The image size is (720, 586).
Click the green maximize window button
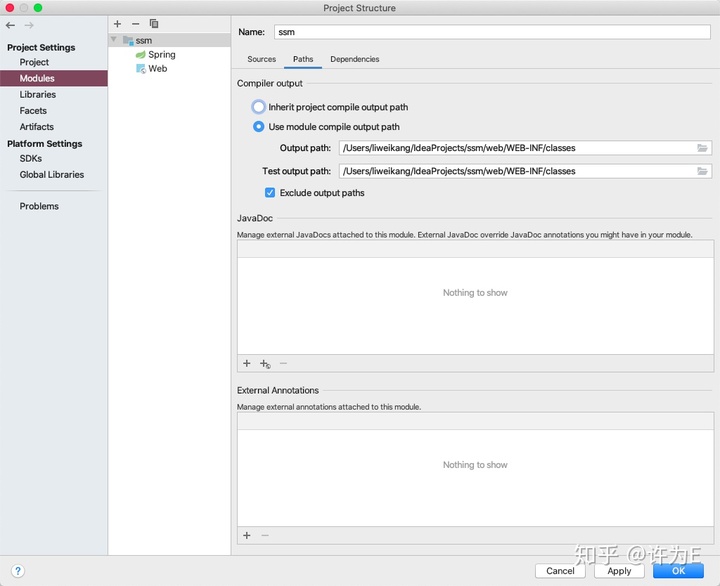pyautogui.click(x=38, y=7)
